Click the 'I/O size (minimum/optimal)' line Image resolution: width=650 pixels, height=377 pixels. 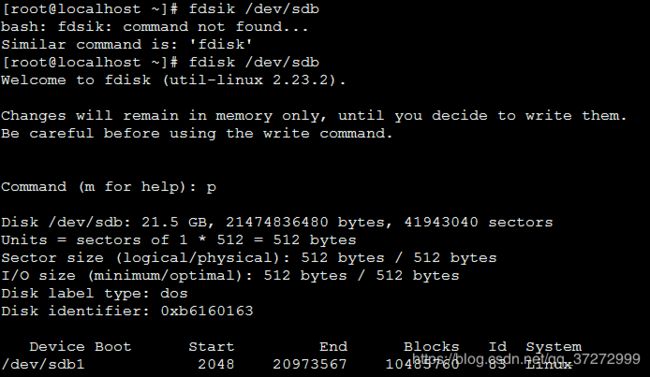(x=230, y=276)
